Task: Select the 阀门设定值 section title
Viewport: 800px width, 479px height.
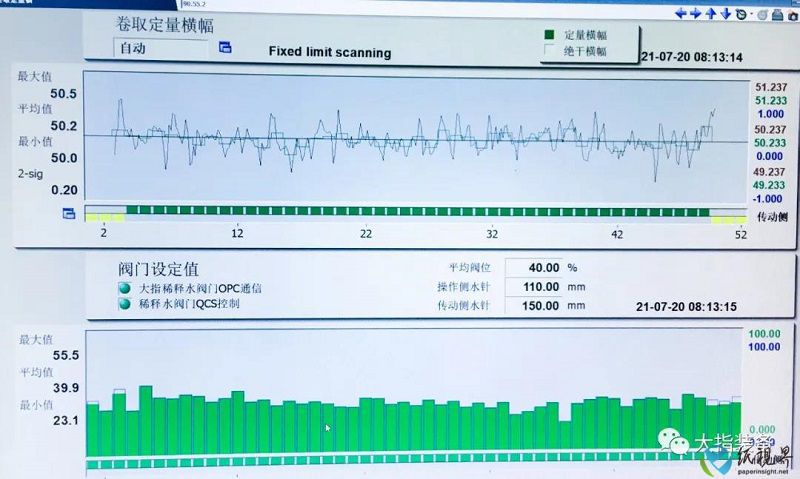Action: tap(158, 269)
